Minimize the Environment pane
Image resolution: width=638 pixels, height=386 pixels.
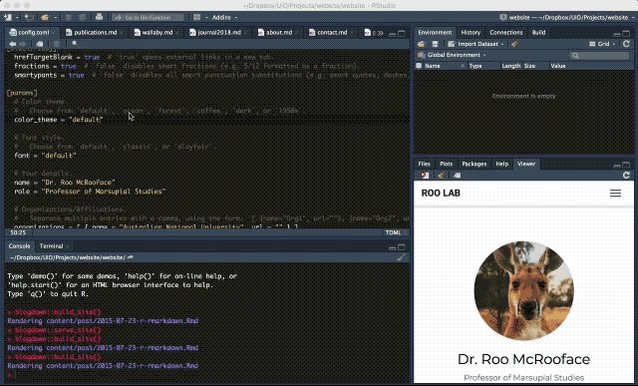click(x=617, y=34)
